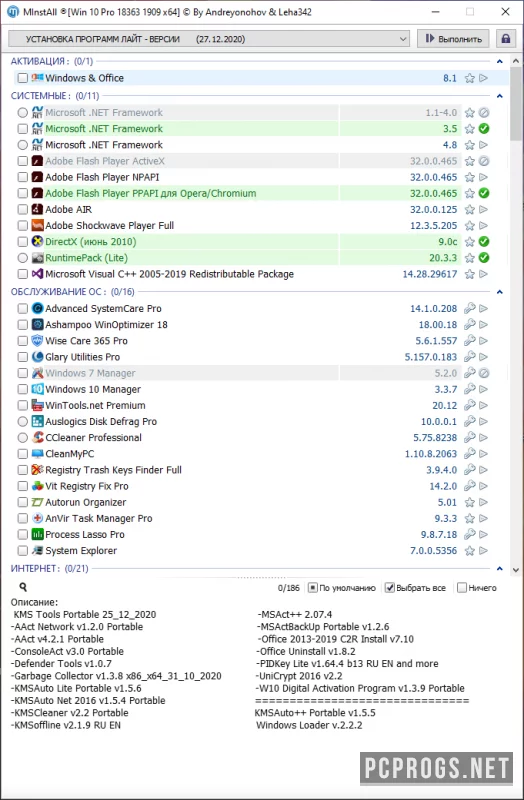Image resolution: width=524 pixels, height=800 pixels.
Task: Toggle the 'По умолчанию' checkbox
Action: click(313, 588)
